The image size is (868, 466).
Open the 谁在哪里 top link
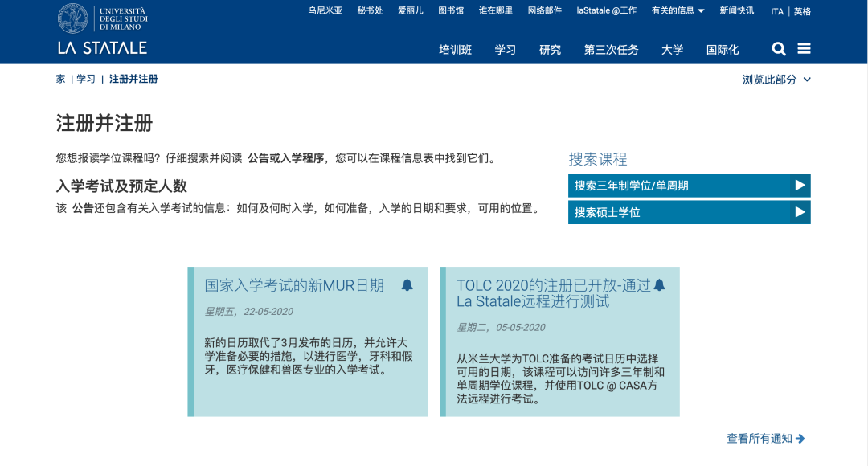coord(495,10)
